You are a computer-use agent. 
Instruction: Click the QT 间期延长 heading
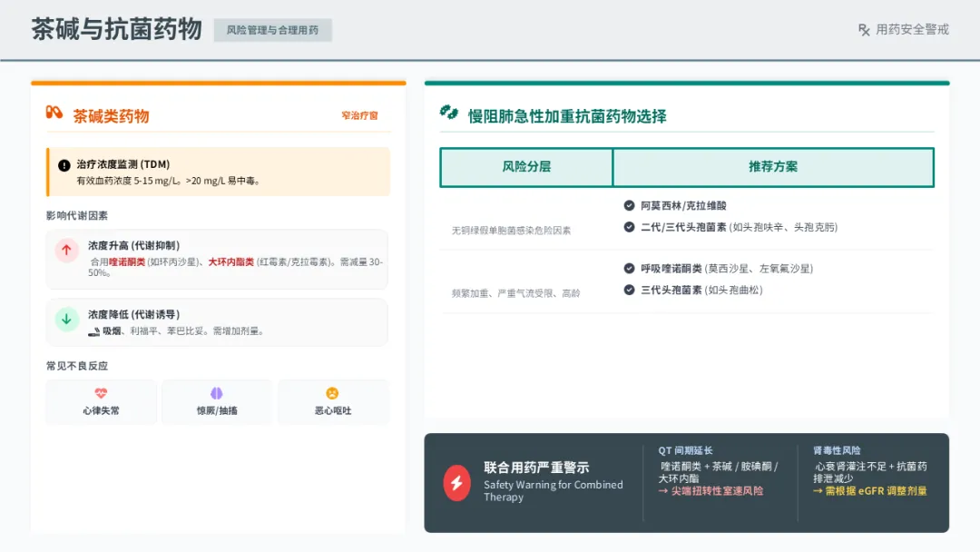click(x=685, y=450)
